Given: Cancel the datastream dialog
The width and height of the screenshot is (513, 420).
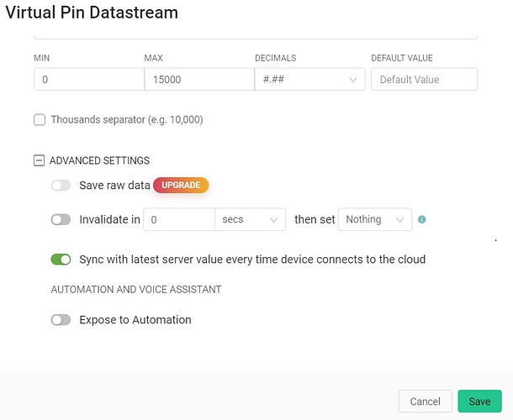Looking at the screenshot, I should [425, 402].
